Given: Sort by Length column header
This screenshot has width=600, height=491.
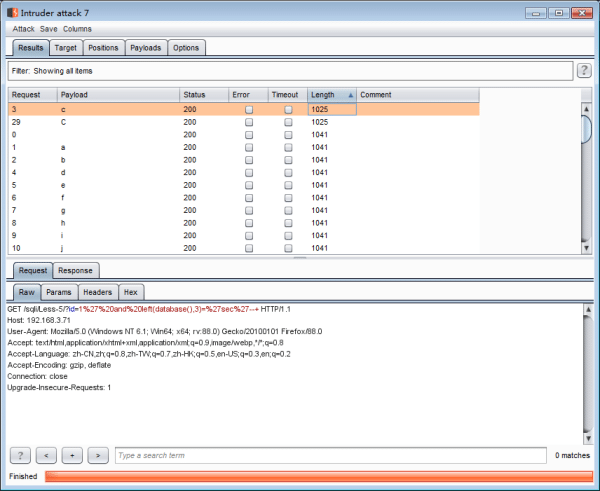Looking at the screenshot, I should (x=331, y=94).
